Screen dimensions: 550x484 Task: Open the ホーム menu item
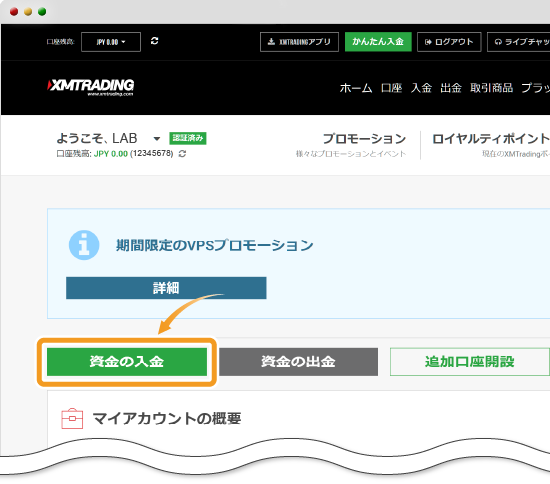(356, 88)
